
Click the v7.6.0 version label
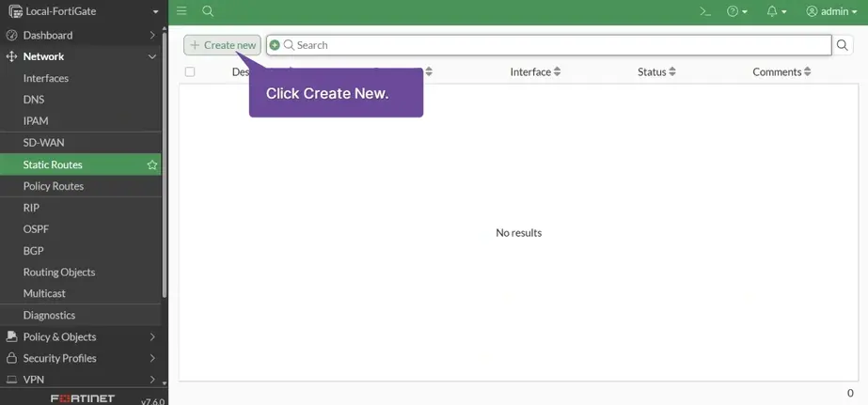point(152,401)
